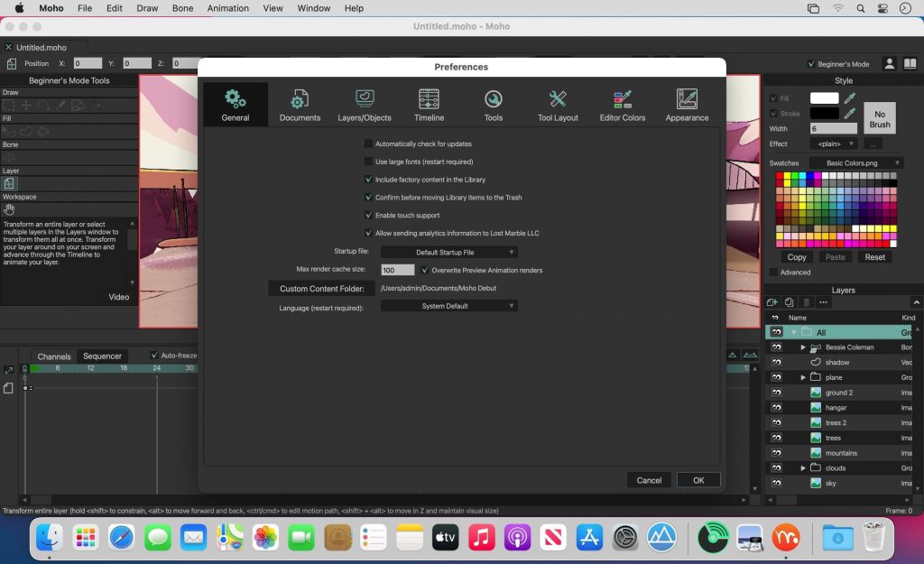
Task: Expand the Bessie Coleman layer group
Action: pyautogui.click(x=803, y=347)
